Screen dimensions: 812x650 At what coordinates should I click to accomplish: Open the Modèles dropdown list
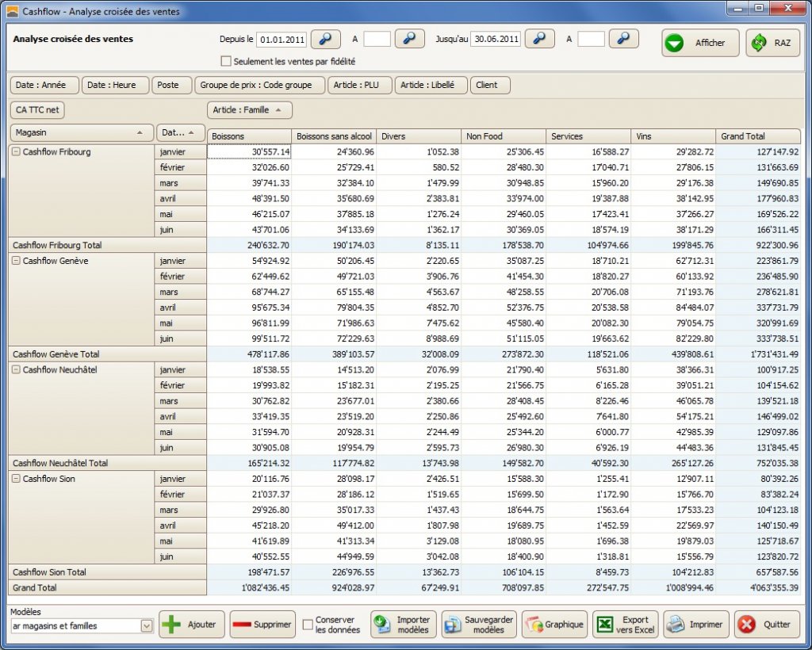click(x=147, y=626)
